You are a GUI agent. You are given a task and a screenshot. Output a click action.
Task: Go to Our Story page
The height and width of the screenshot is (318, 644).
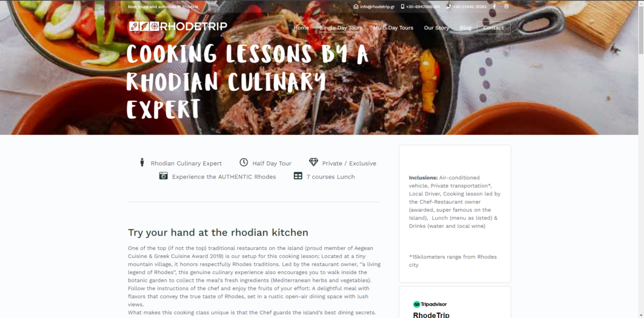436,28
